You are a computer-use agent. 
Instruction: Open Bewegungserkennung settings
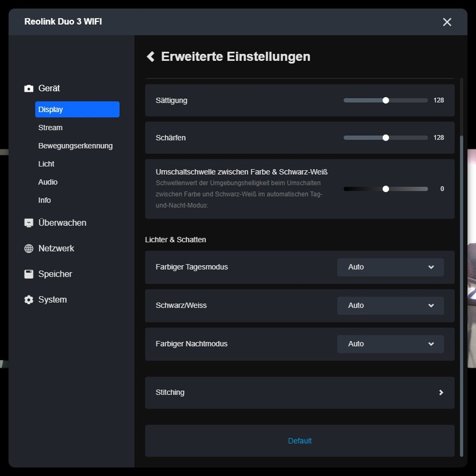[x=75, y=145]
